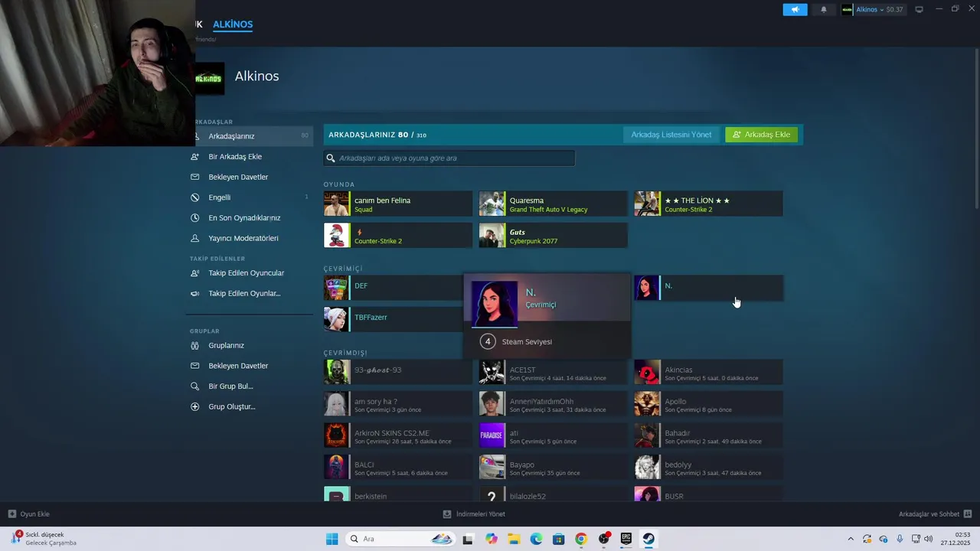The image size is (980, 551).
Task: Open the Alkinos profile name link
Action: (x=256, y=77)
